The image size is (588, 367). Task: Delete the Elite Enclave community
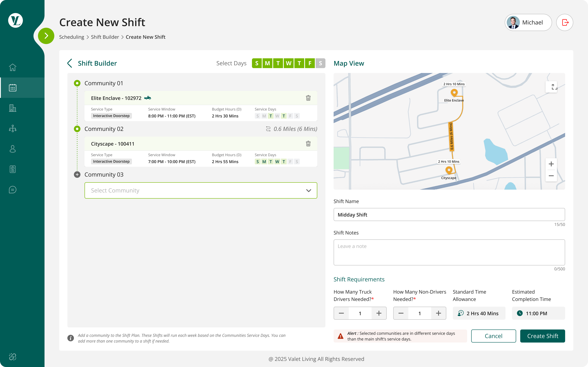tap(308, 98)
